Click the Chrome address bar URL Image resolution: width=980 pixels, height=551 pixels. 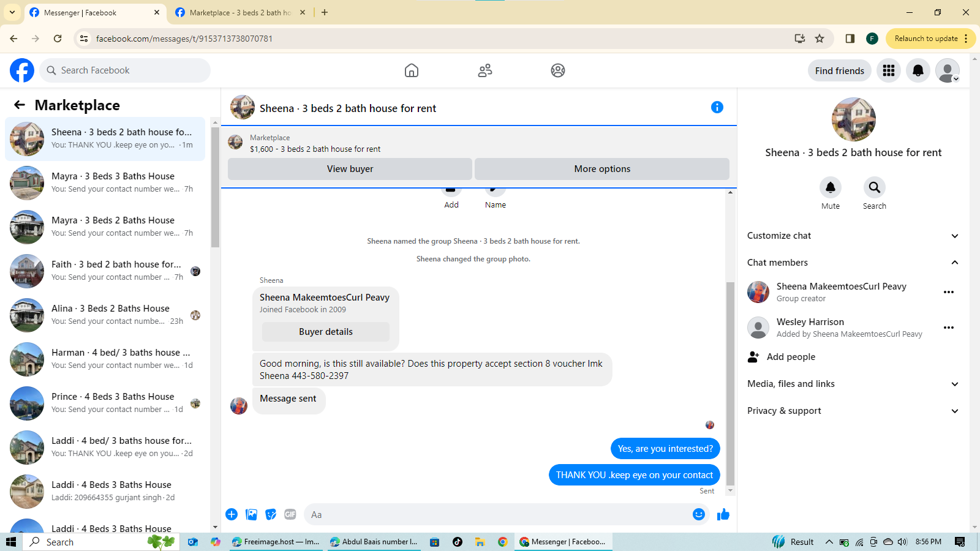(184, 39)
